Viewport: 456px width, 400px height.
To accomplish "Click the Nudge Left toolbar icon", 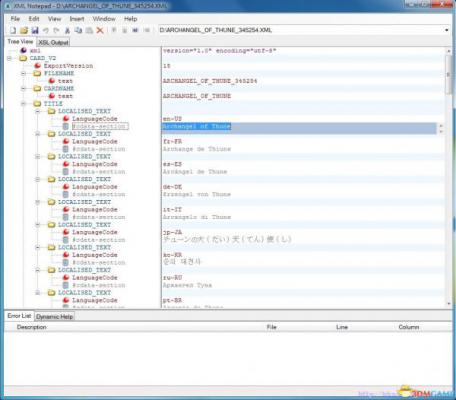I will [x=135, y=30].
